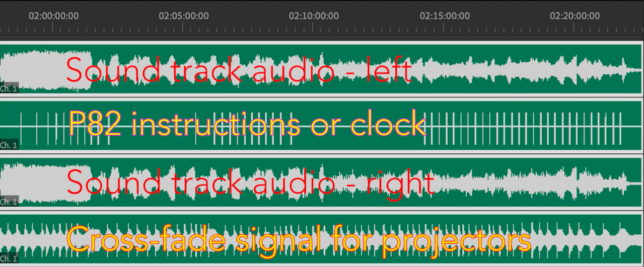Click the ruler midway between 02:05:00:00 and 02:10:00:00
Viewport: 644px width, 267px height.
coord(249,25)
